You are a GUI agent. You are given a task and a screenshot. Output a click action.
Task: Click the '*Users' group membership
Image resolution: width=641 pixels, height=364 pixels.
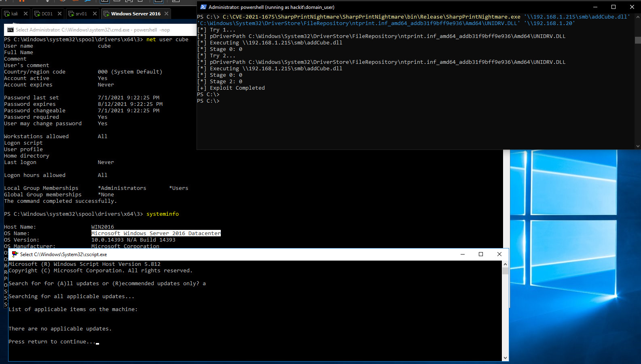click(x=179, y=188)
